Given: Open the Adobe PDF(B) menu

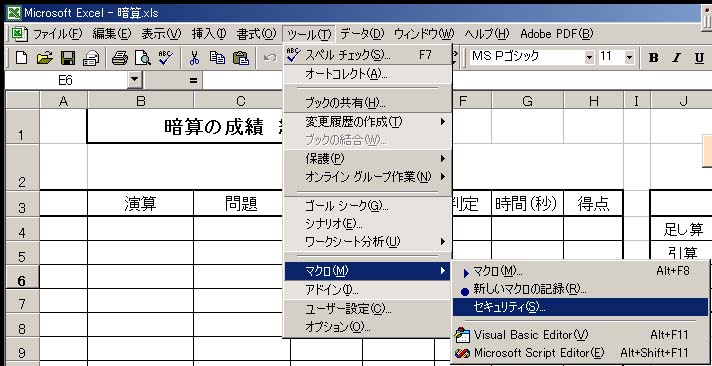Looking at the screenshot, I should (x=557, y=34).
